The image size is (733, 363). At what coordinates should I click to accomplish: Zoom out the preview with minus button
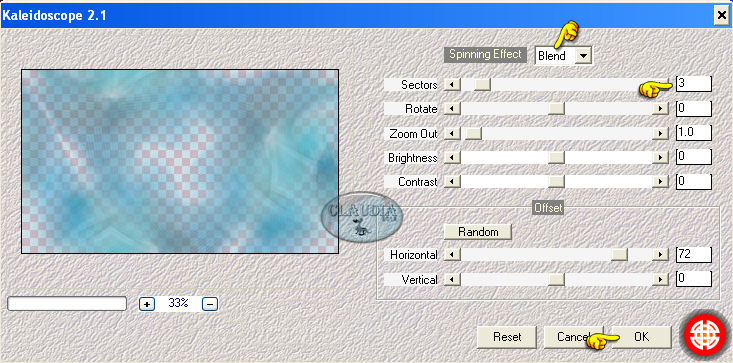tap(210, 304)
